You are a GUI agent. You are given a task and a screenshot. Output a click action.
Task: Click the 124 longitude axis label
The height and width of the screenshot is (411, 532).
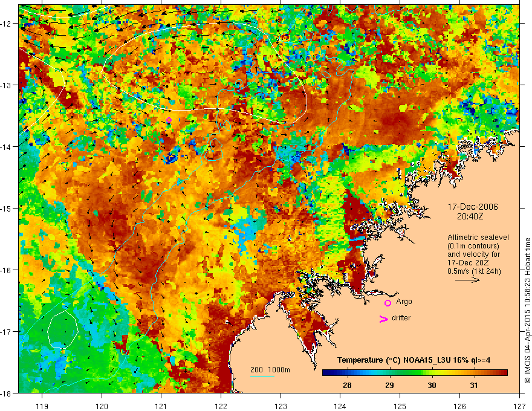(x=340, y=406)
